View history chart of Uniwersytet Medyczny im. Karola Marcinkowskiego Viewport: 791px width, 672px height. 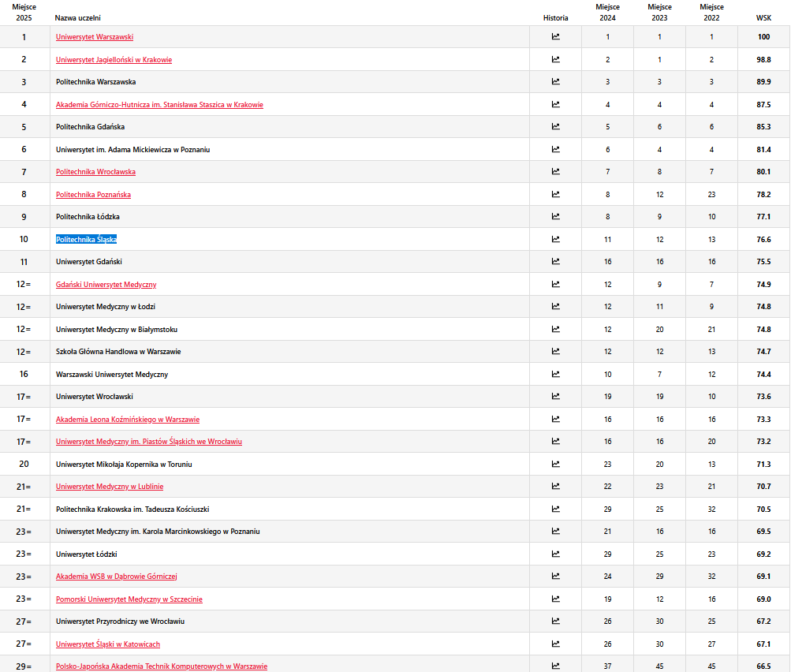(555, 531)
